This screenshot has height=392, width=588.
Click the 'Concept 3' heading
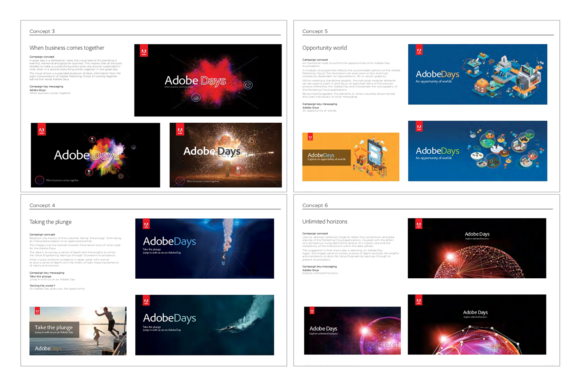42,31
